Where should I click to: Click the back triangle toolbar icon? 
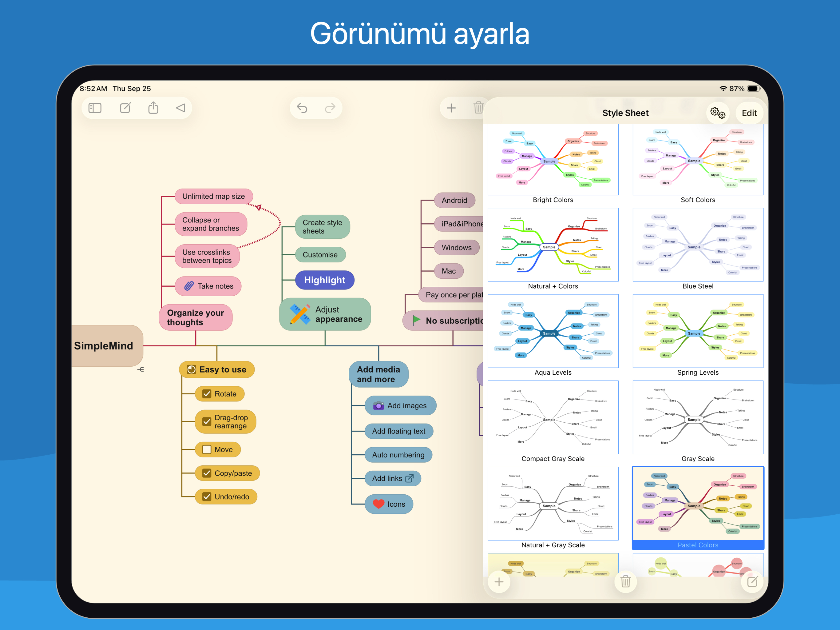pos(181,108)
